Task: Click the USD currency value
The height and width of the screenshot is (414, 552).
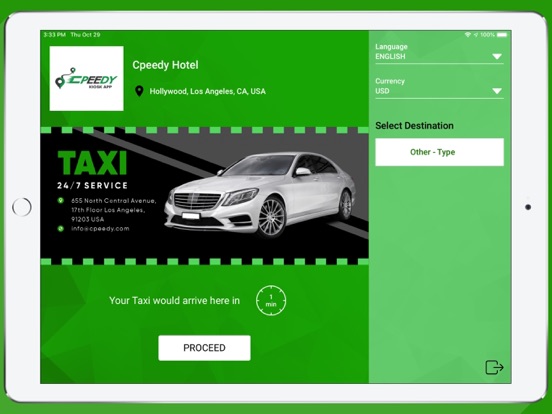Action: [x=382, y=91]
